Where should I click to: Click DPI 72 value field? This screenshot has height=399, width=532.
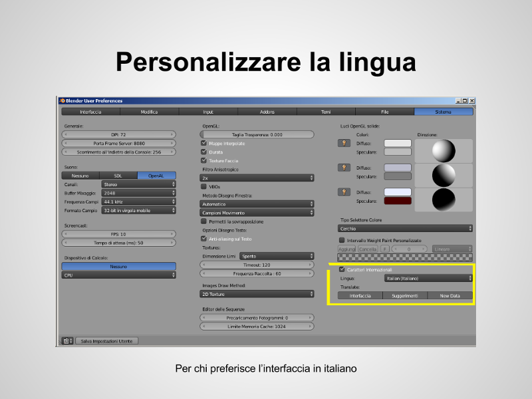119,134
